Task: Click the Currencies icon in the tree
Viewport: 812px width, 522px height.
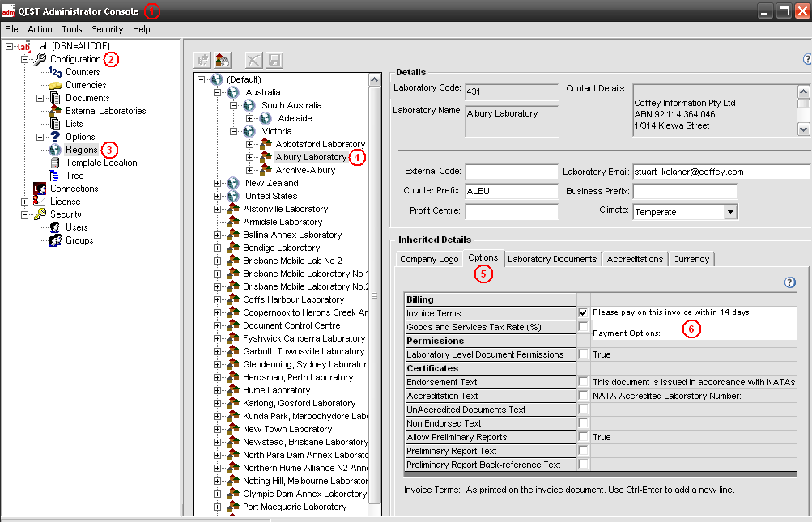Action: tap(55, 85)
